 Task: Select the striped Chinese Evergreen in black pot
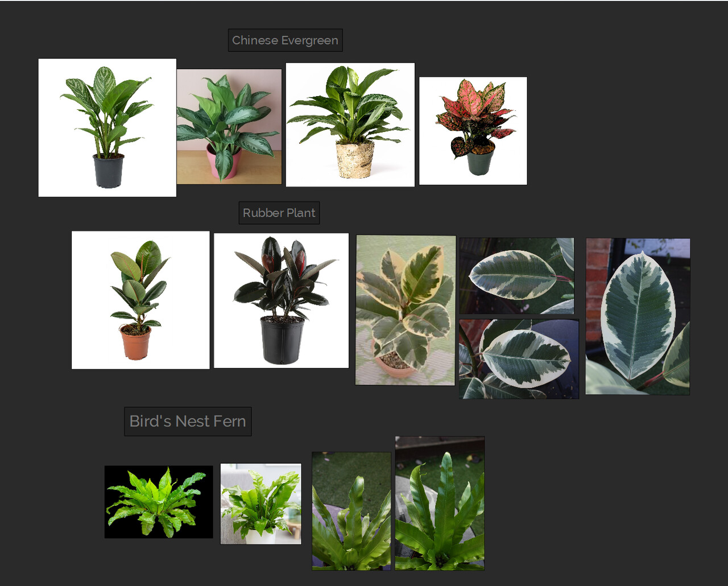[107, 127]
